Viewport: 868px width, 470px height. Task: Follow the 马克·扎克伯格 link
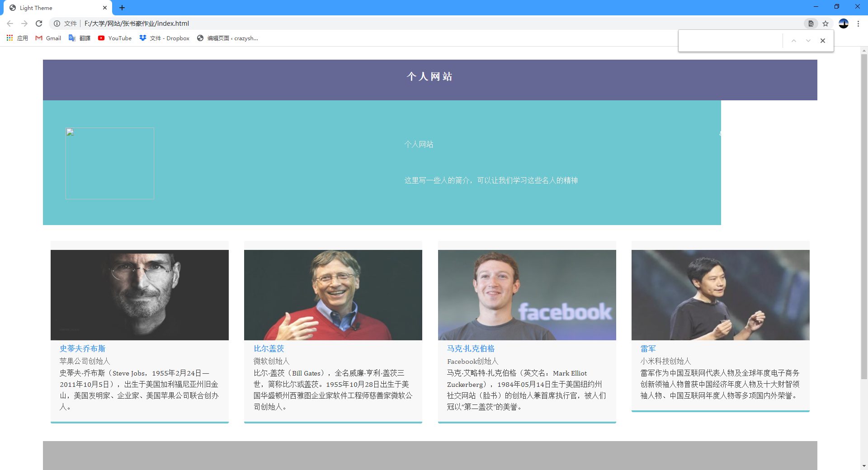pyautogui.click(x=471, y=348)
